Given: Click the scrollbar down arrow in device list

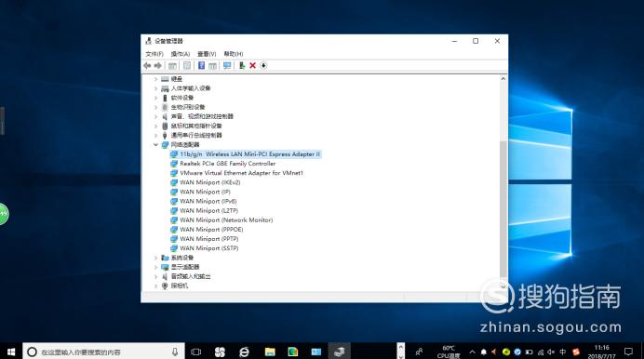Looking at the screenshot, I should [503, 286].
